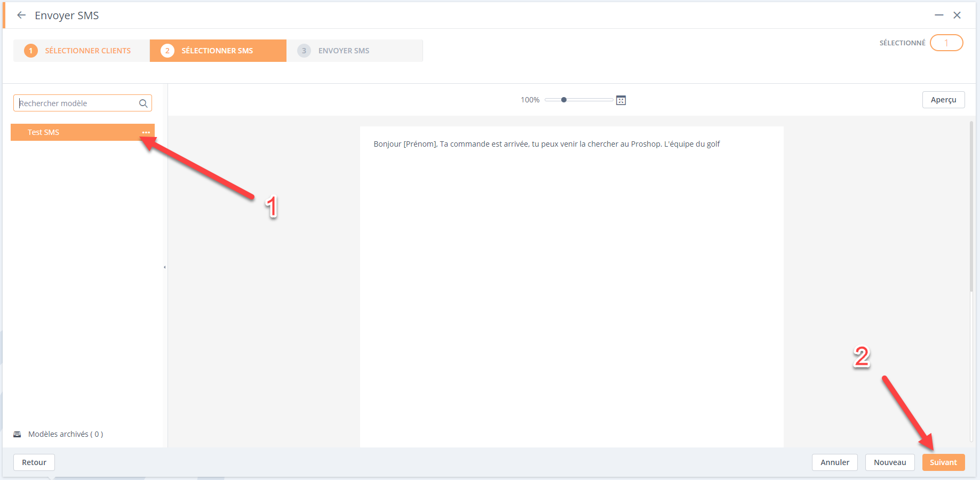Screen dimensions: 980x480
Task: Click the fit-to-page icon beside the zoom slider
Action: [x=621, y=100]
